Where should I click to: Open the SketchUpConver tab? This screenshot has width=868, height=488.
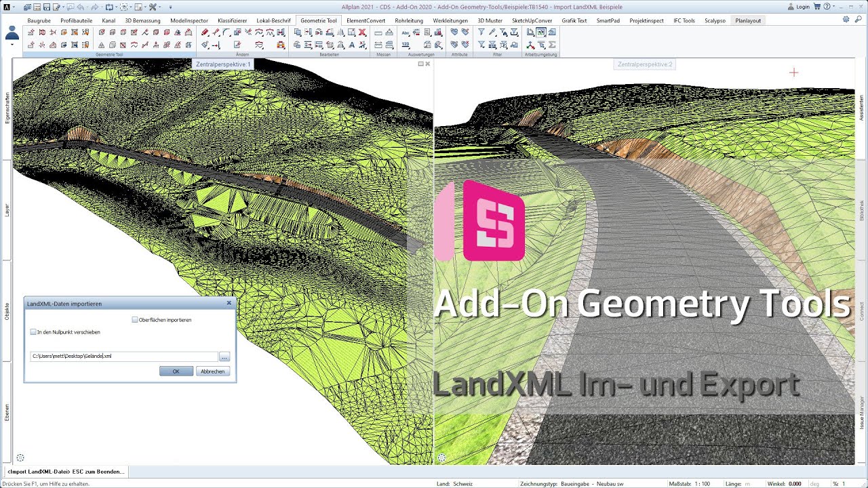tap(532, 20)
